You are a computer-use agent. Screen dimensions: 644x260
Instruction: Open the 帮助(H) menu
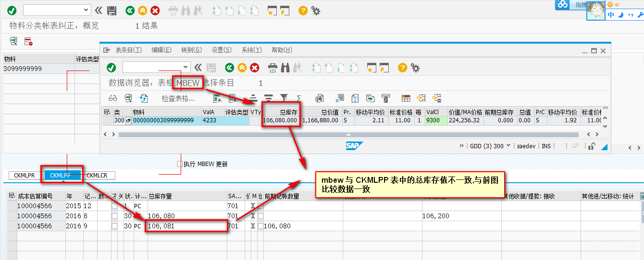click(282, 50)
